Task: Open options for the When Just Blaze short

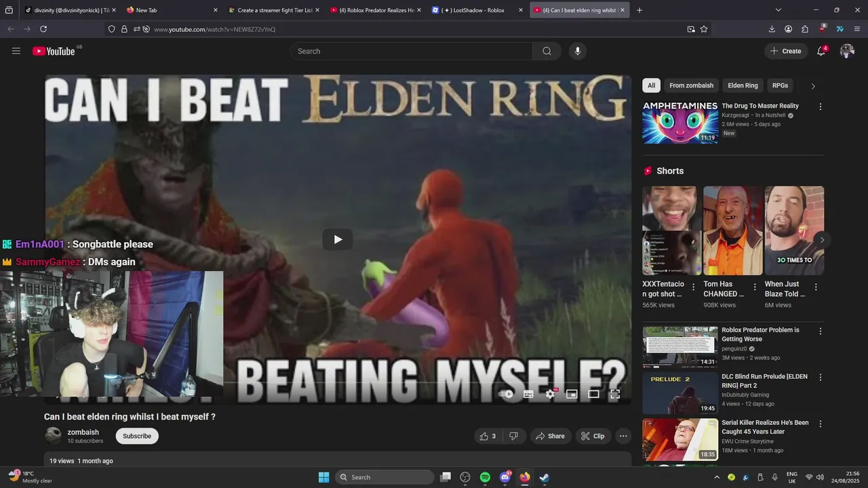Action: (x=816, y=287)
